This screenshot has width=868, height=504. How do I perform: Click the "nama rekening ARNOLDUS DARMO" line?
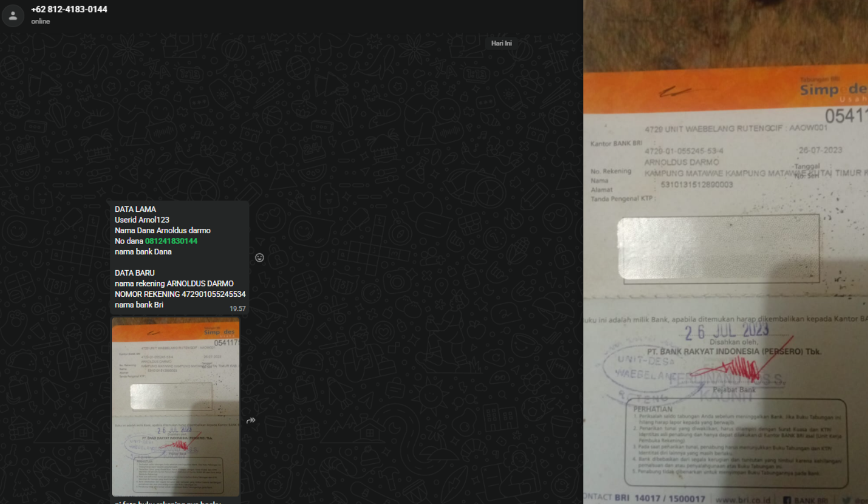[x=174, y=284]
